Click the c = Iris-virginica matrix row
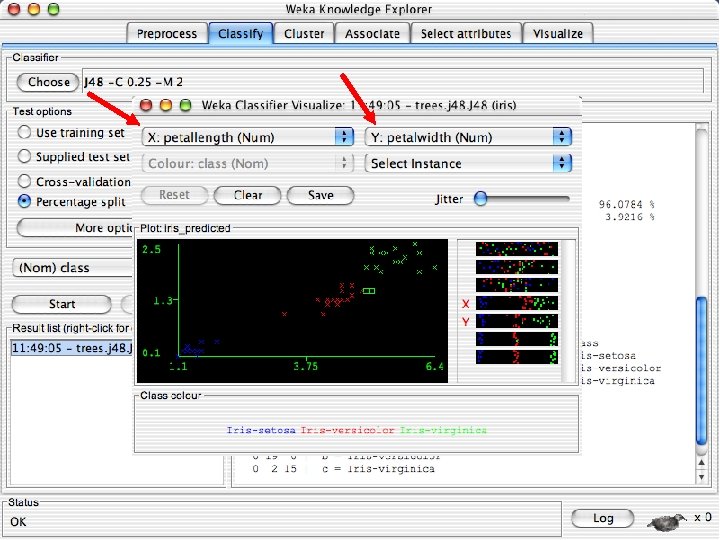720x540 pixels. tap(343, 469)
